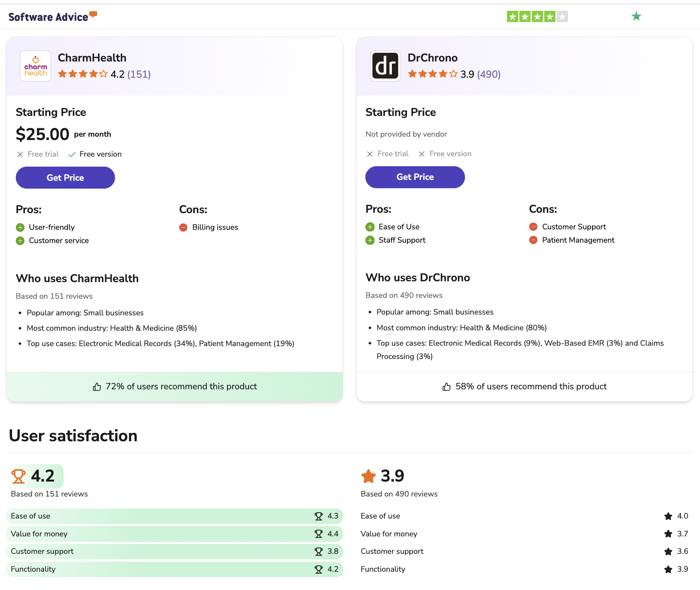Click the checkmark icon beside CharmHealth Free version
This screenshot has height=590, width=700.
coord(72,155)
